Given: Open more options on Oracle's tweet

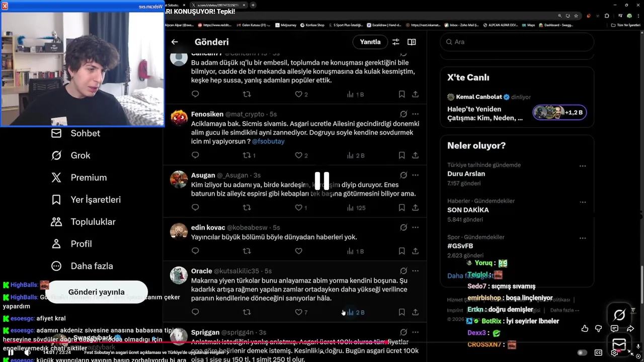Looking at the screenshot, I should [415, 270].
